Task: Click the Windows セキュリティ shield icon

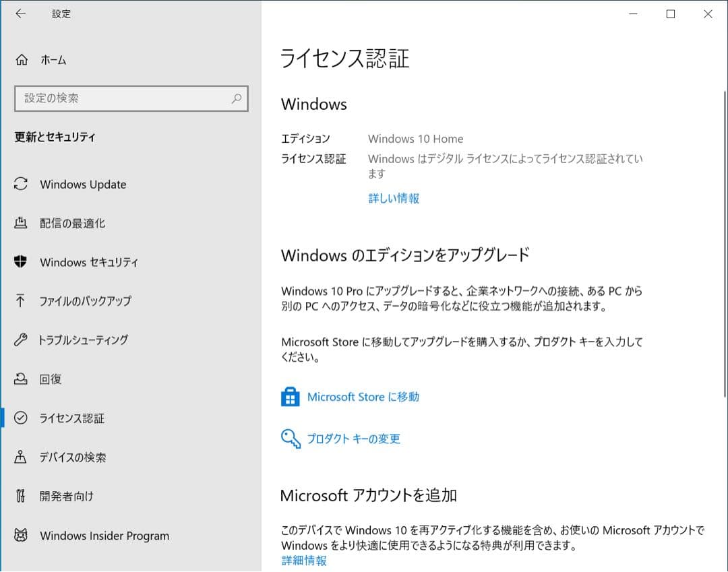Action: coord(21,262)
